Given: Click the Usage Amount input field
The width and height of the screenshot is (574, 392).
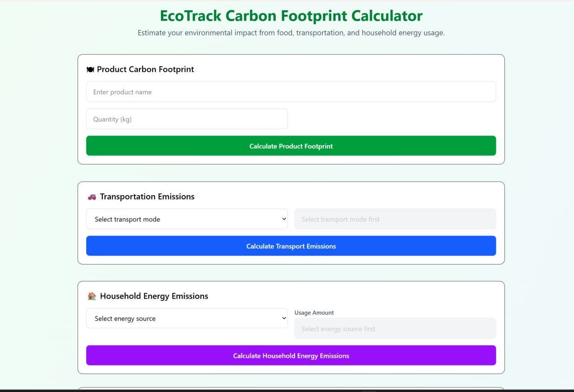Looking at the screenshot, I should 395,328.
